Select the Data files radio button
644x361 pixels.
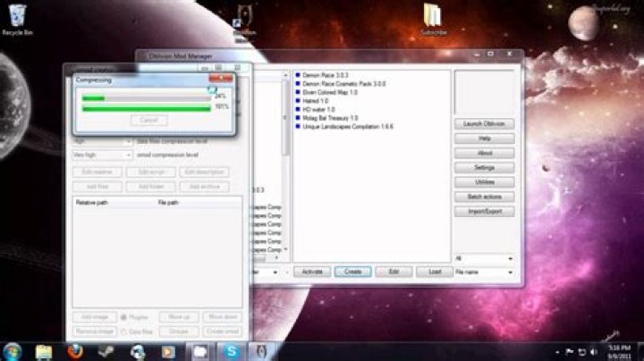(x=124, y=331)
